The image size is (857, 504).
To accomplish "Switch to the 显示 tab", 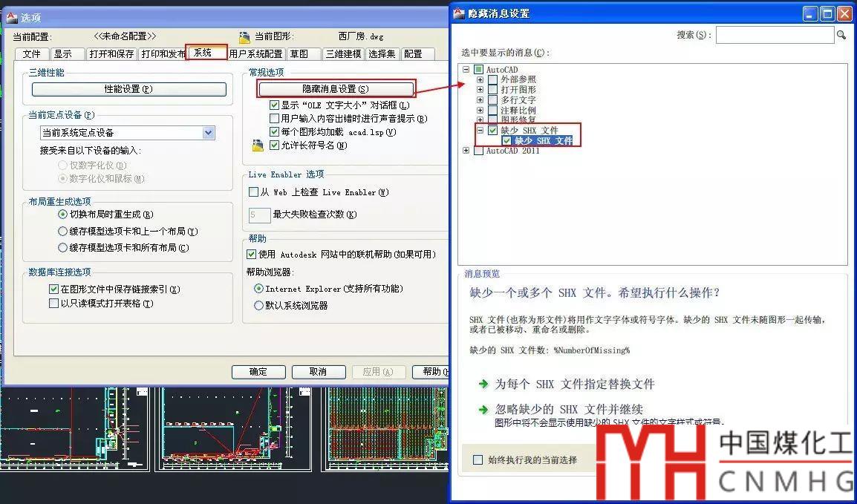I will [x=68, y=53].
